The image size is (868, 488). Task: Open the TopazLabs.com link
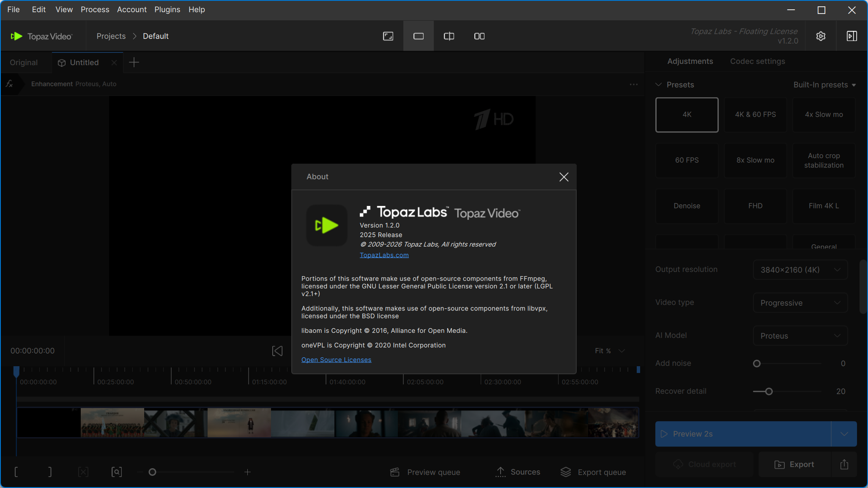(384, 255)
